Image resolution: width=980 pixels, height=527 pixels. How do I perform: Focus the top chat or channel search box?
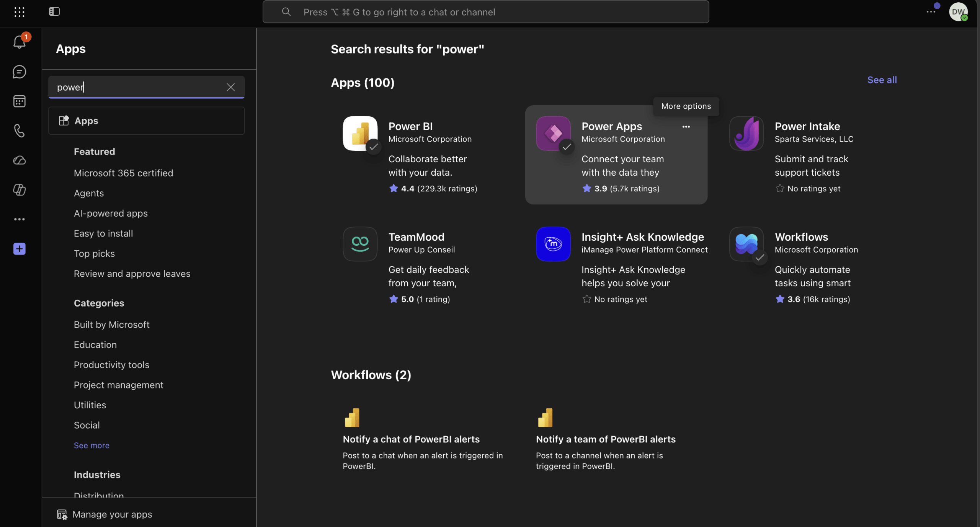pos(485,12)
